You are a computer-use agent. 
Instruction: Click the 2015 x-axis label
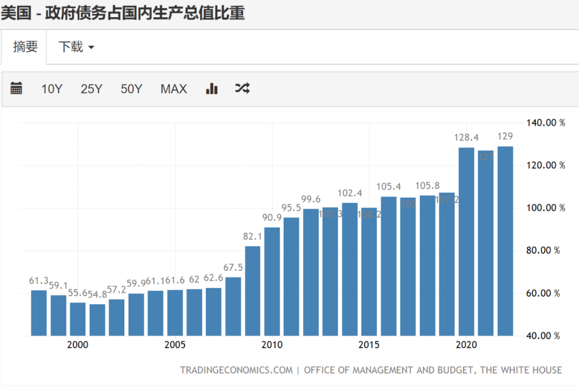369,345
